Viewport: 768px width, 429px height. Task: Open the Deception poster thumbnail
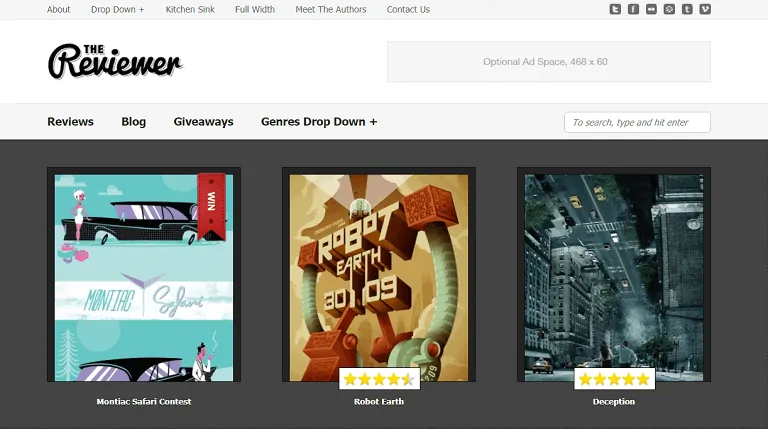(614, 273)
